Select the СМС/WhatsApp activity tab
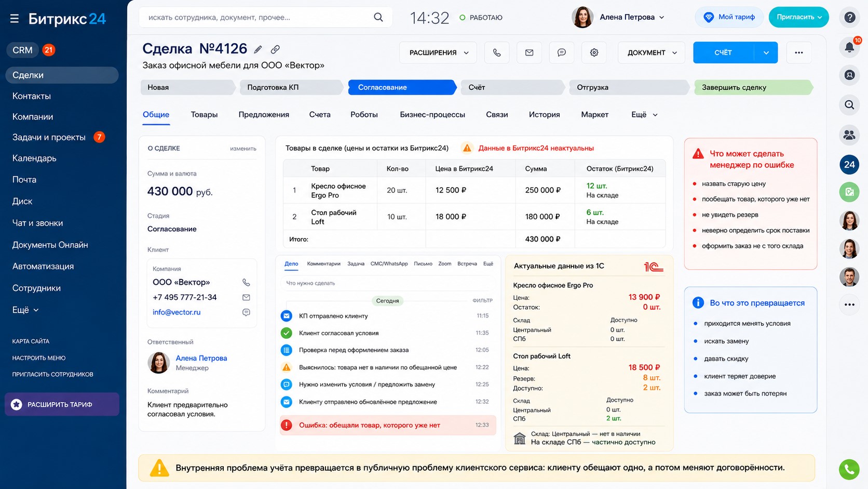The height and width of the screenshot is (489, 868). point(389,264)
